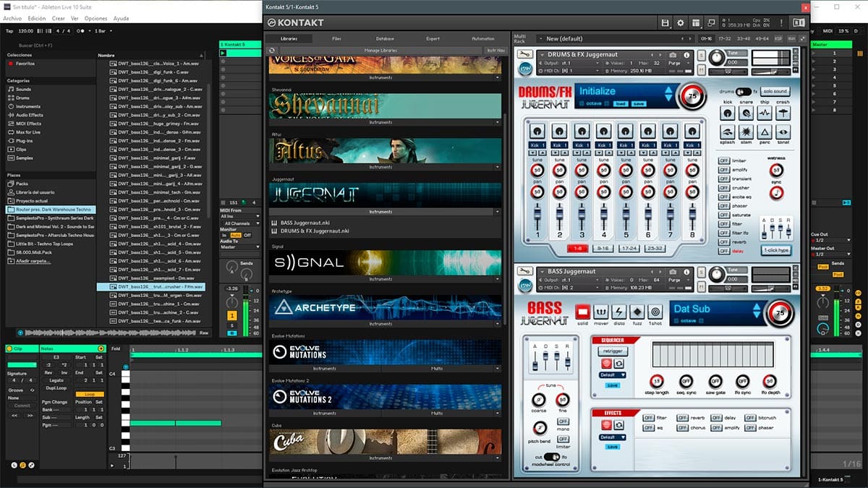Image resolution: width=868 pixels, height=488 pixels.
Task: Open MIDI From All Ins dropdown
Action: pos(239,216)
